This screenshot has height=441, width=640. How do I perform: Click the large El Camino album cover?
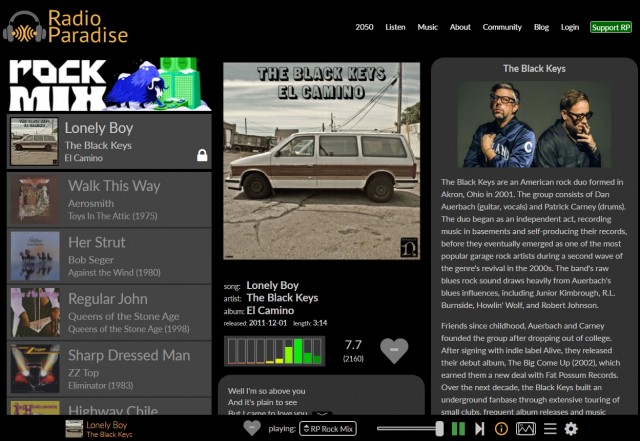pyautogui.click(x=322, y=161)
